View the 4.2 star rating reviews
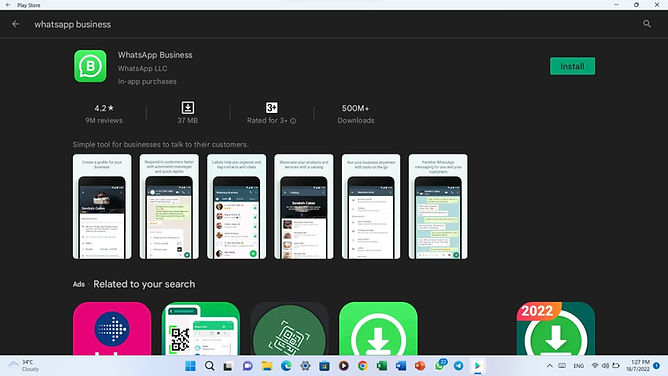The image size is (668, 376). point(104,114)
